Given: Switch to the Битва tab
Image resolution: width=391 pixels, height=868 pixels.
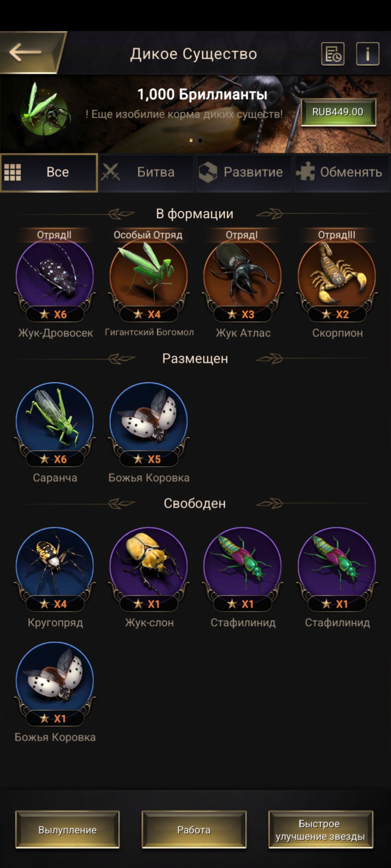Looking at the screenshot, I should [x=147, y=173].
